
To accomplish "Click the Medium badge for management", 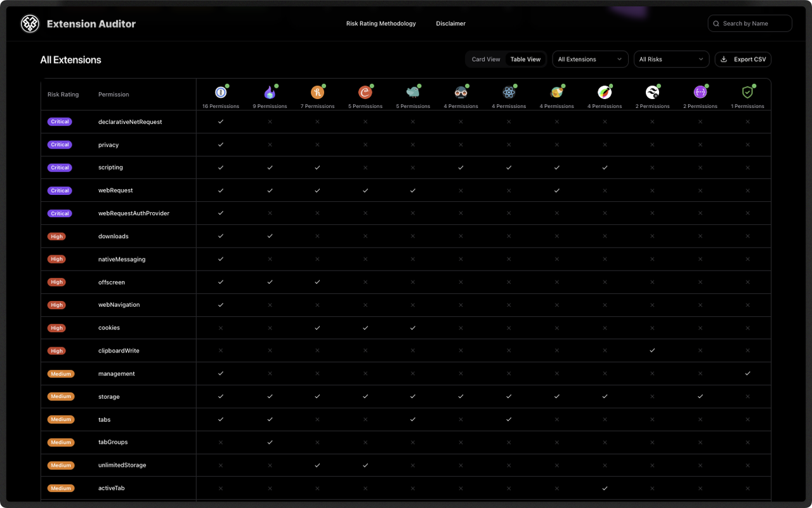I will [x=61, y=373].
